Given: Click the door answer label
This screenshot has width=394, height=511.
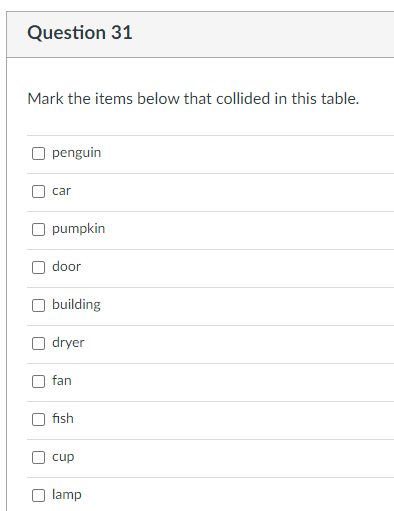Looking at the screenshot, I should [x=66, y=266].
